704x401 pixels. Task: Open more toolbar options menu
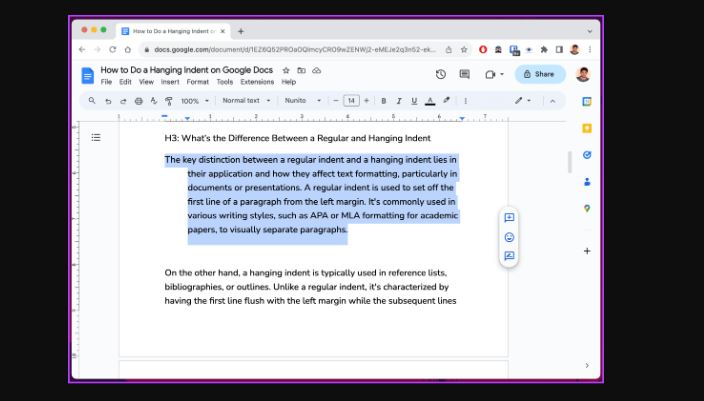coord(466,101)
